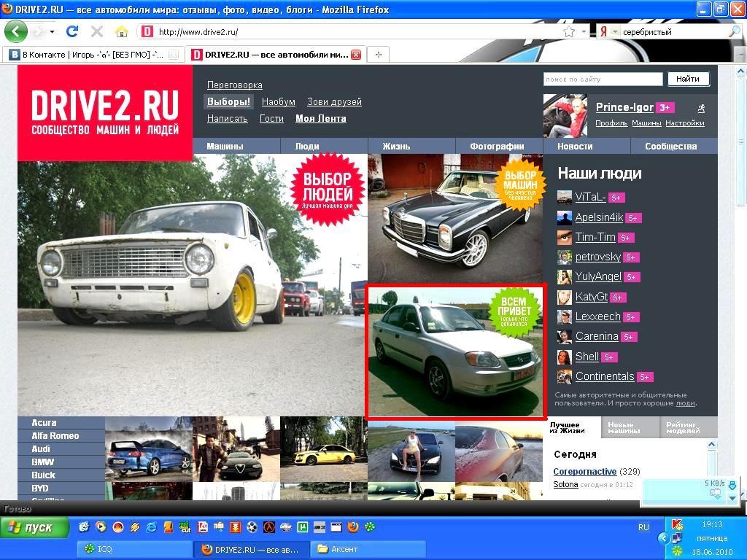Open the Наобум link
This screenshot has width=747, height=560.
tap(279, 101)
